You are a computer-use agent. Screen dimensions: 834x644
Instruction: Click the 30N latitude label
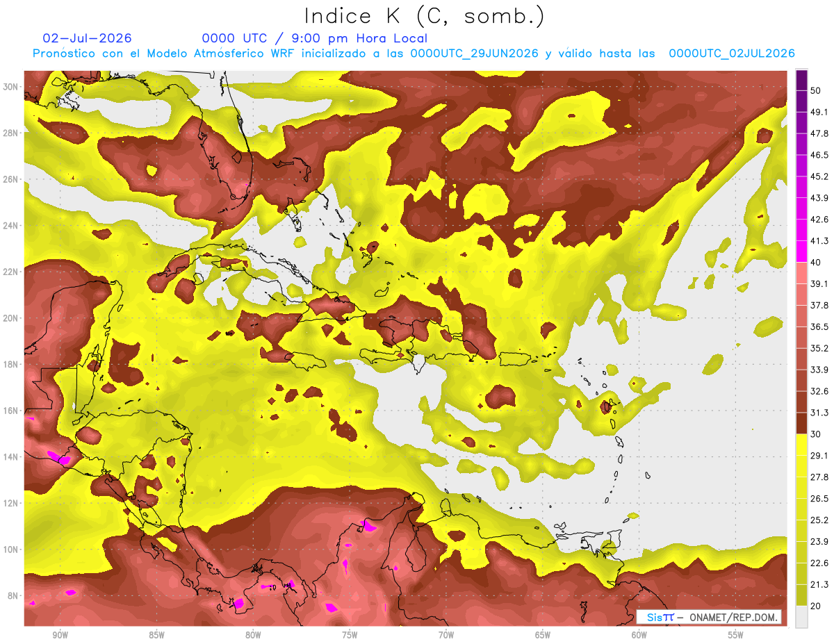[x=12, y=86]
